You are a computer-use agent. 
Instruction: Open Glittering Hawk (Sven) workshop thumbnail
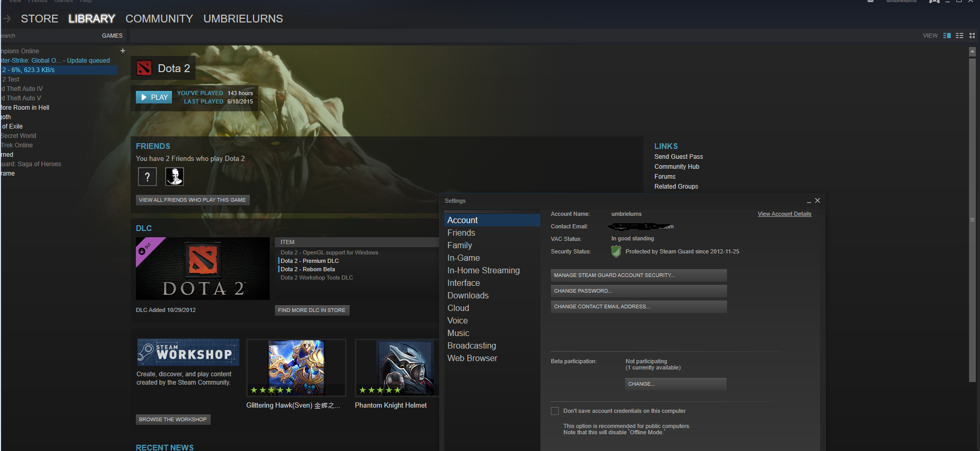pos(296,367)
